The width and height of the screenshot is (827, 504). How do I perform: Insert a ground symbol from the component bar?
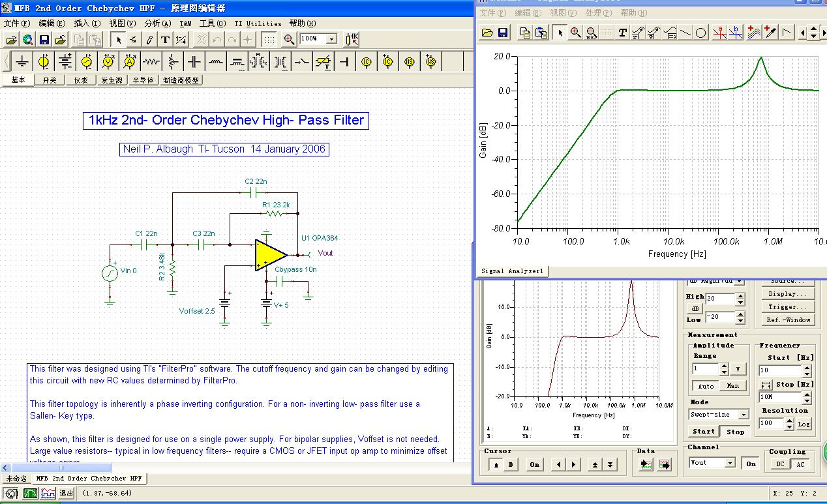23,62
